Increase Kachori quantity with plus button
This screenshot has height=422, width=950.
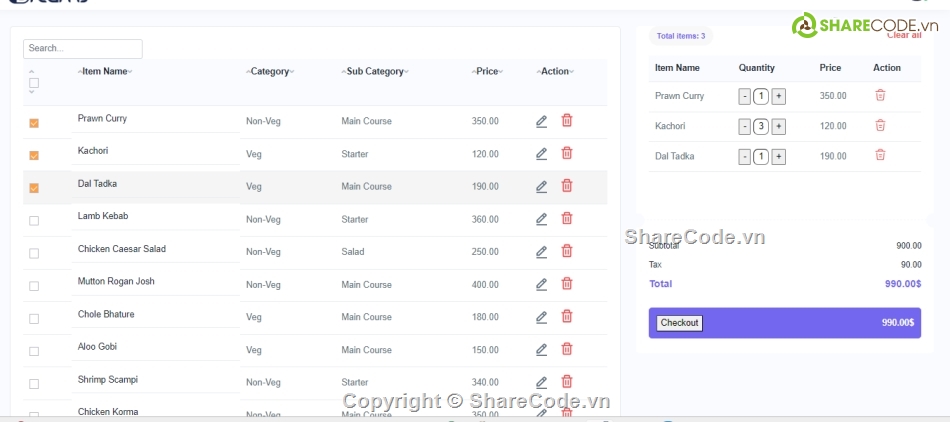(779, 127)
